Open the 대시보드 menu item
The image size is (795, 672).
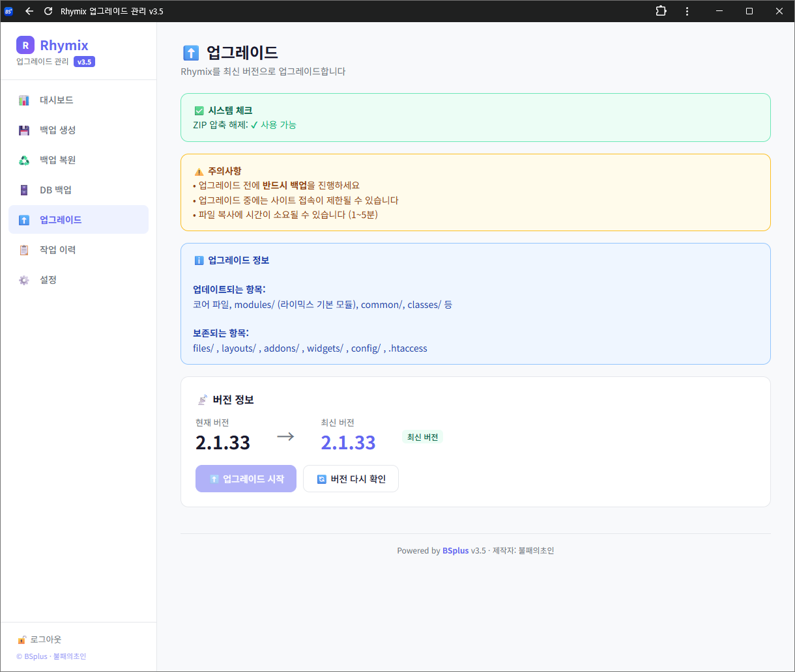coord(78,100)
